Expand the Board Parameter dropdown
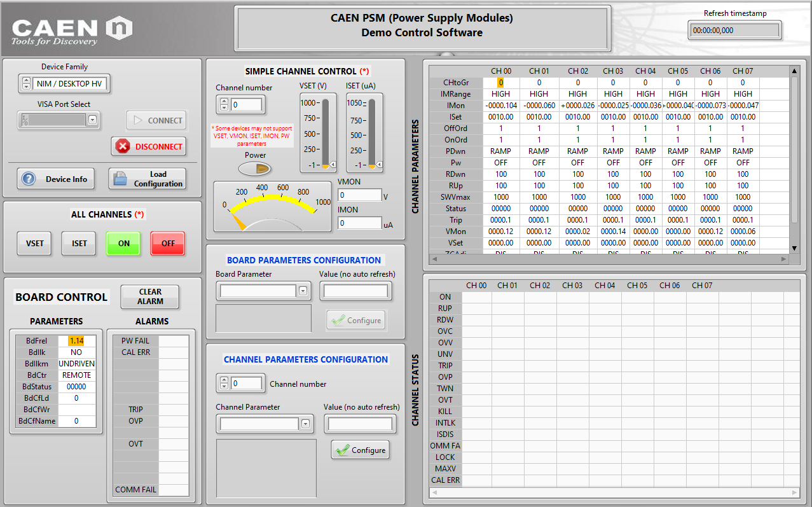The image size is (812, 507). 303,291
